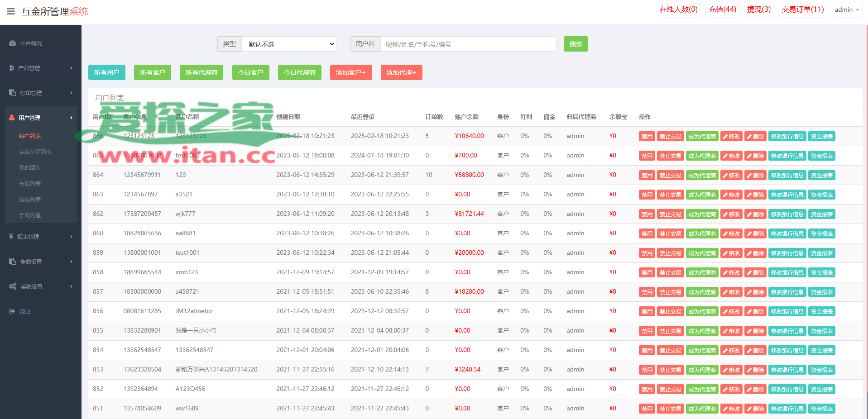Click the yen icon for report management
The height and width of the screenshot is (419, 868).
[11, 236]
